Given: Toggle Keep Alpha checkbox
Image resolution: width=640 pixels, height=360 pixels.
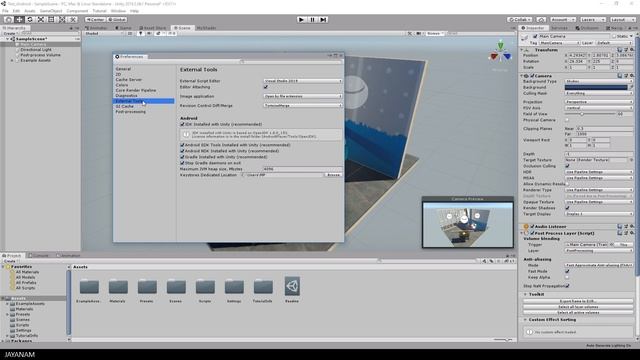Looking at the screenshot, I should pyautogui.click(x=567, y=277).
